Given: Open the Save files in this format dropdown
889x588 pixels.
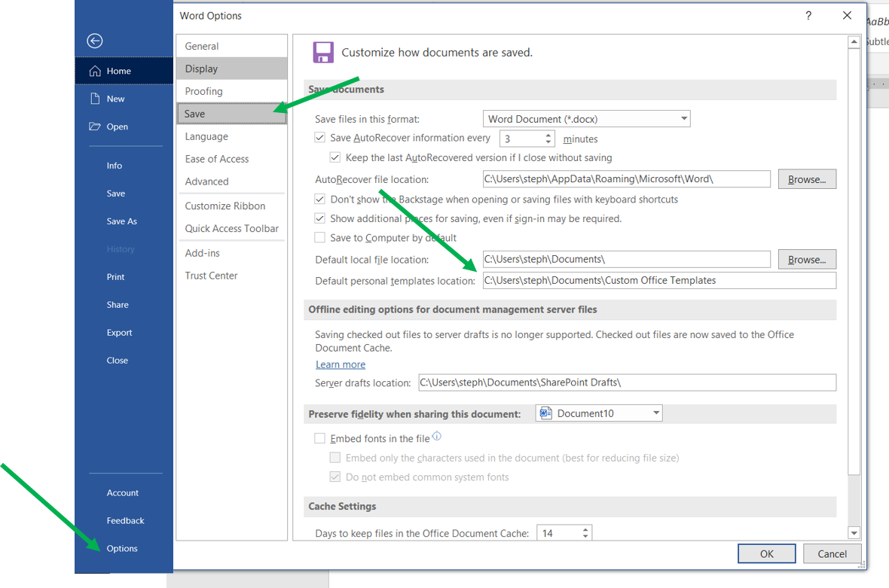Looking at the screenshot, I should [x=684, y=118].
